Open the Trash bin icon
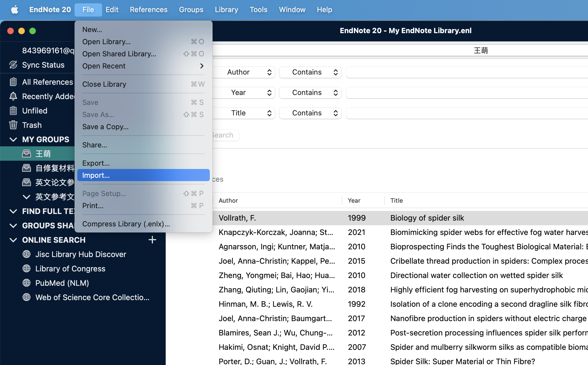Viewport: 588px width, 365px height. [13, 125]
